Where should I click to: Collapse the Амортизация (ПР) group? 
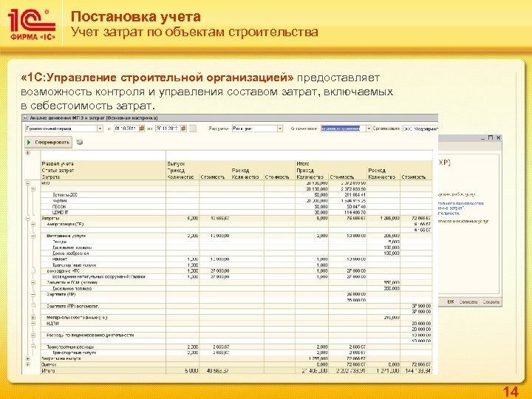[33, 225]
